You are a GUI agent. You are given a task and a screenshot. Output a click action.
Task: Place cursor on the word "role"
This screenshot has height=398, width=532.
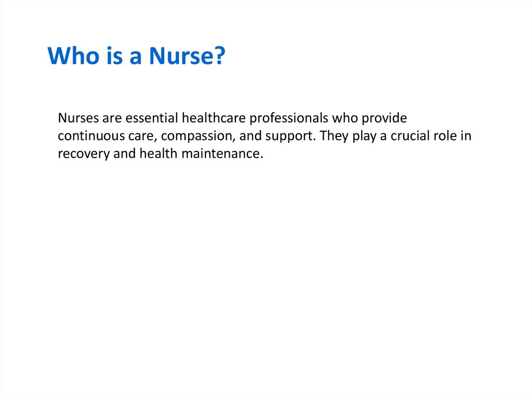447,136
